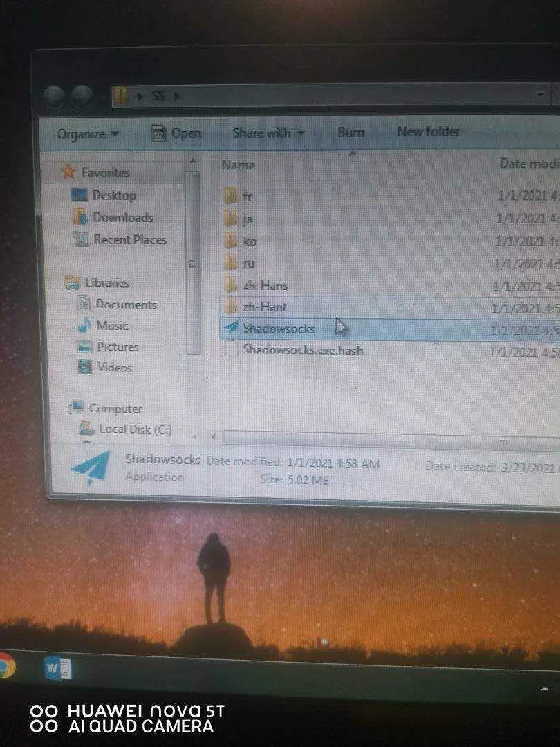Open the Organize menu

88,134
